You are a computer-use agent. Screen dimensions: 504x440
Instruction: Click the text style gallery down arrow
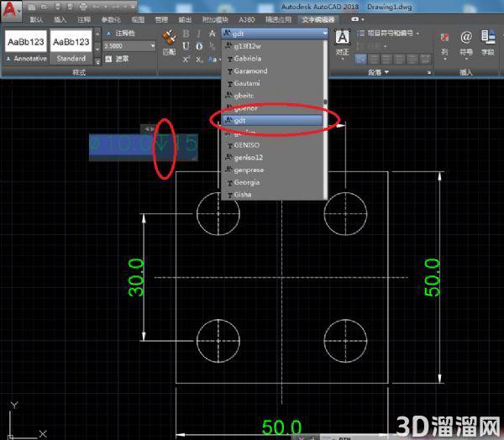[97, 48]
